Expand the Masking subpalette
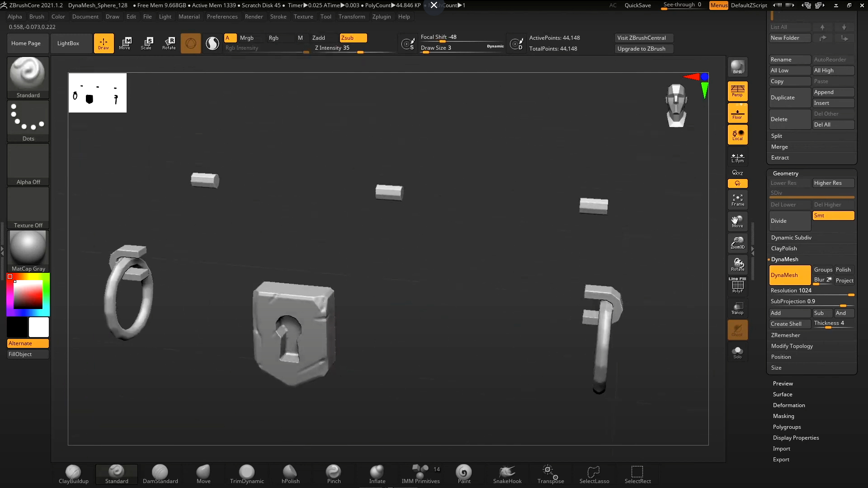 coord(783,416)
